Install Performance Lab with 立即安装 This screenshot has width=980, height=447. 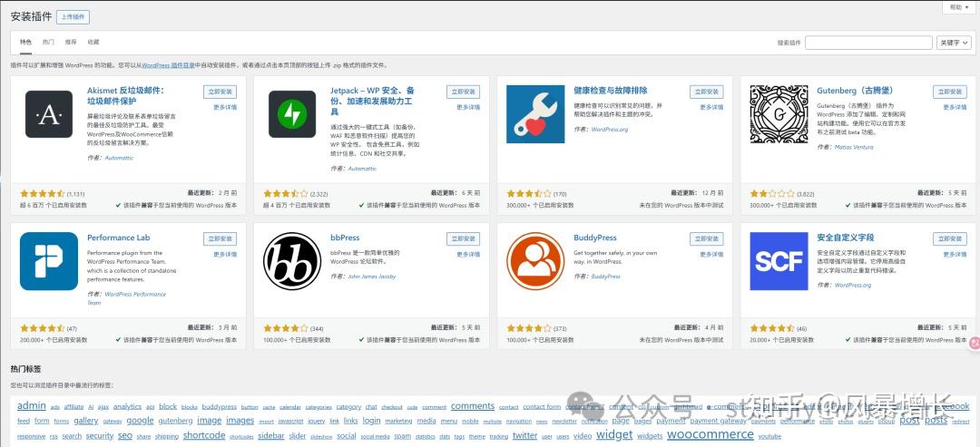[x=220, y=238]
